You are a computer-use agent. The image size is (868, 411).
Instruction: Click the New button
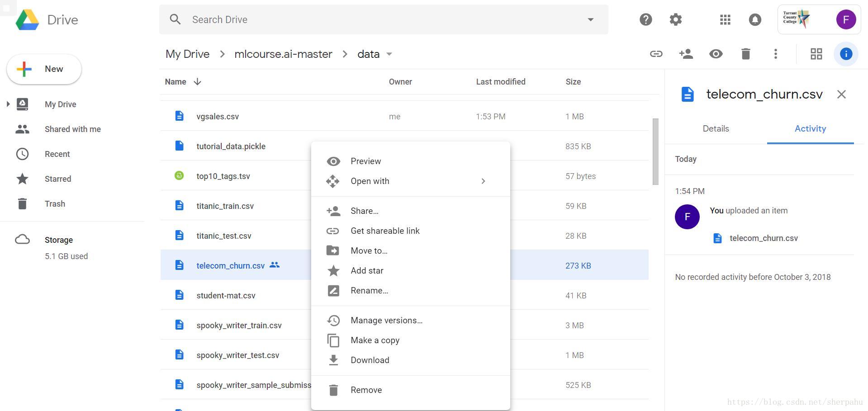pyautogui.click(x=44, y=69)
